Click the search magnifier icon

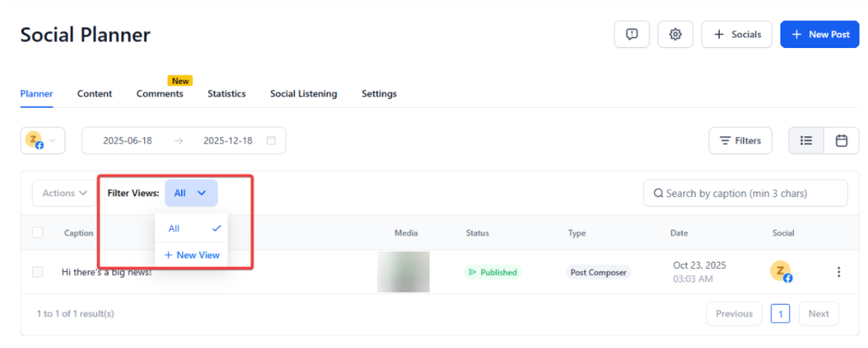[658, 193]
